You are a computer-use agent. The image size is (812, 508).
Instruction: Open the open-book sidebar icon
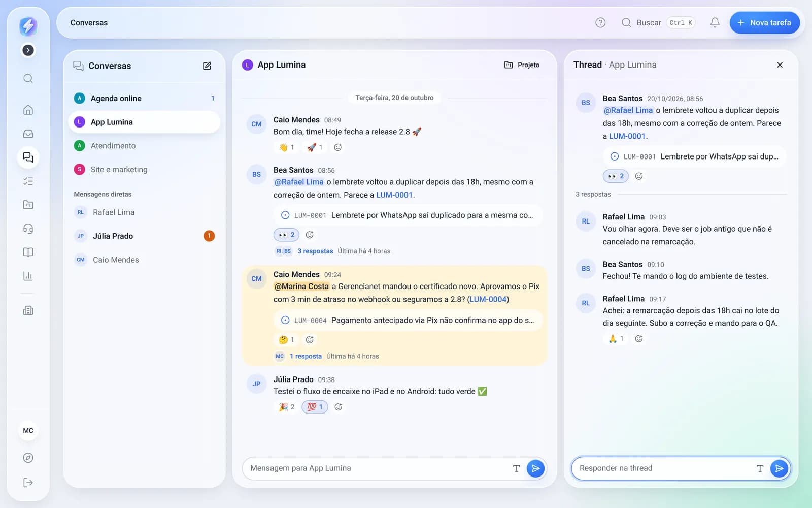(28, 252)
